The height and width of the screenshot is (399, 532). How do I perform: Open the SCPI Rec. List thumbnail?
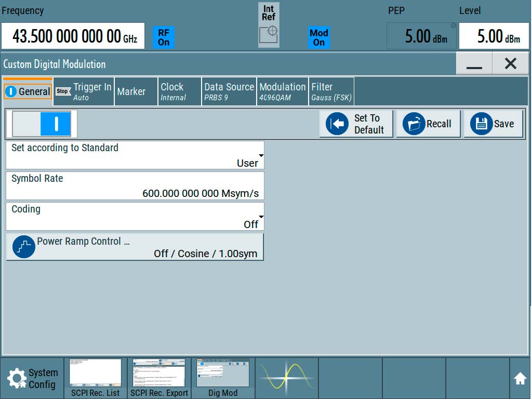tap(96, 378)
